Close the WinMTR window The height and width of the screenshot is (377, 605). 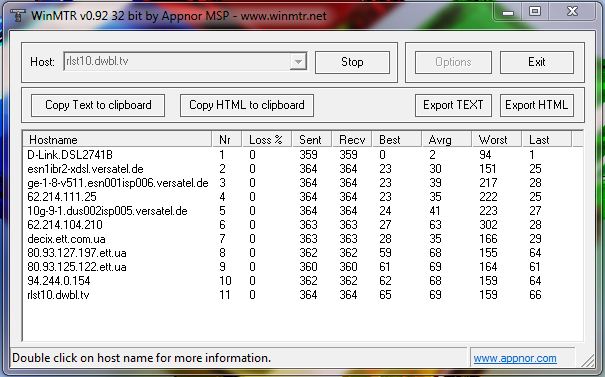[x=572, y=12]
